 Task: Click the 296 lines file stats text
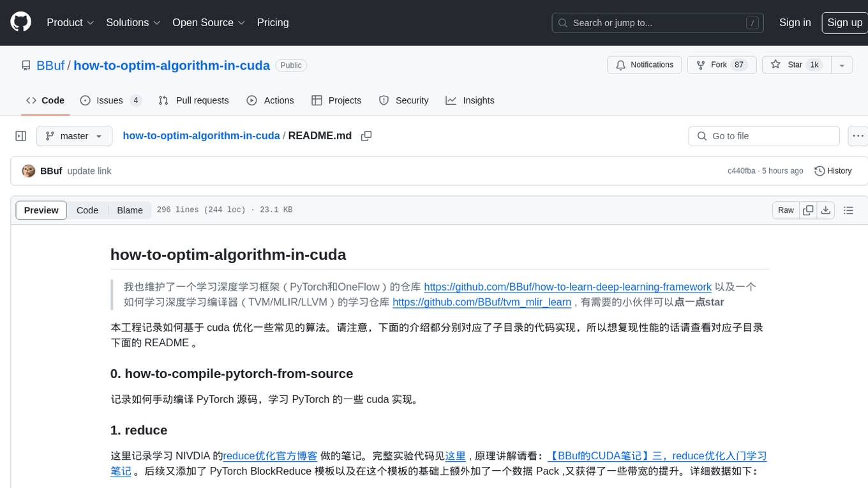tap(225, 210)
